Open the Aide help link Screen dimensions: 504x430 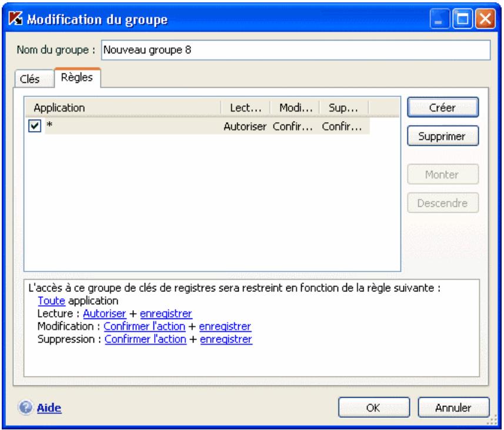[x=49, y=408]
